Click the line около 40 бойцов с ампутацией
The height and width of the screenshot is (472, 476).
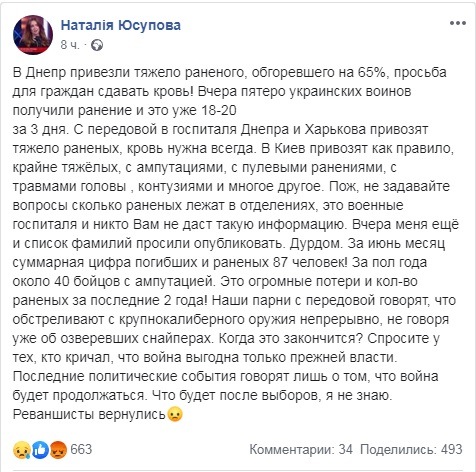tap(215, 281)
